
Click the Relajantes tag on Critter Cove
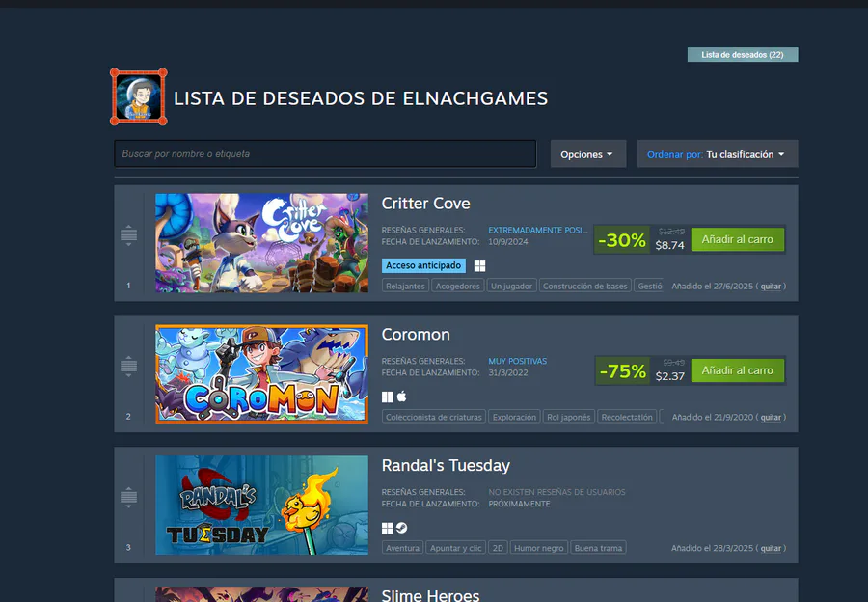405,286
